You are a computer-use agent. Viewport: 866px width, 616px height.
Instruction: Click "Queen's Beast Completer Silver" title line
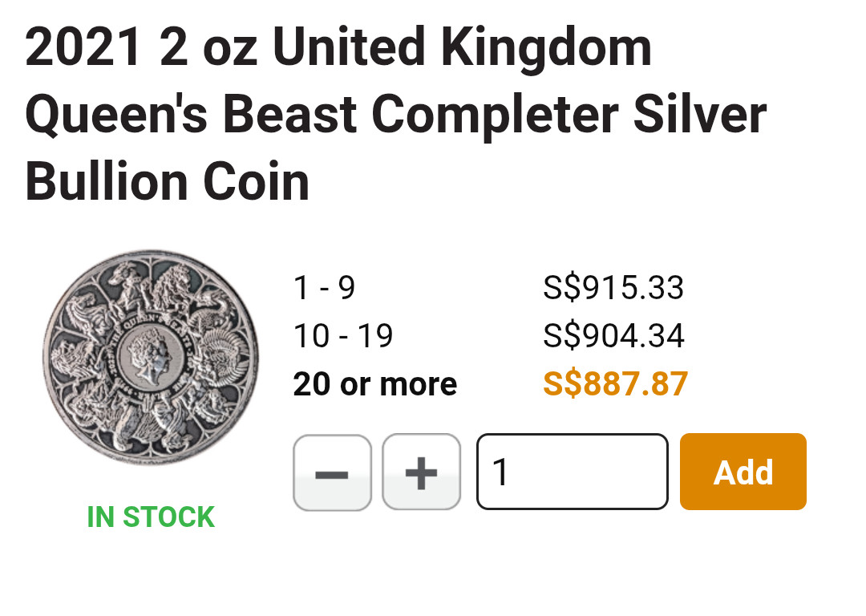[396, 115]
